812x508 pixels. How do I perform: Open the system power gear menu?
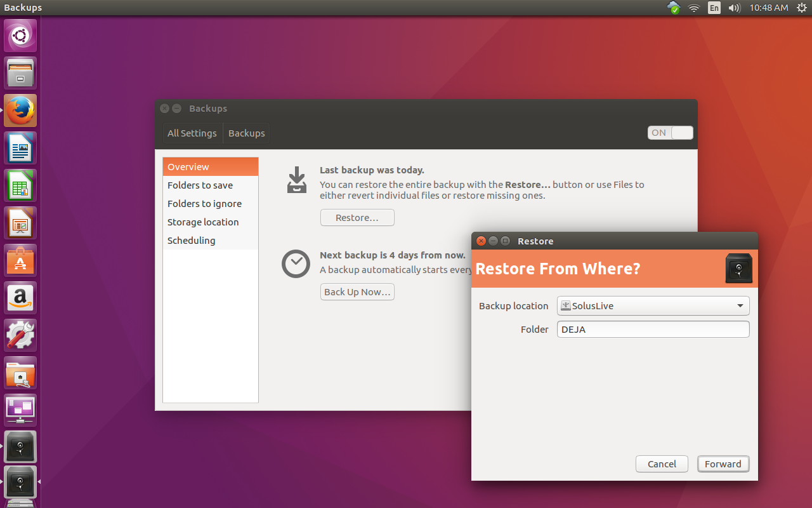pos(801,8)
